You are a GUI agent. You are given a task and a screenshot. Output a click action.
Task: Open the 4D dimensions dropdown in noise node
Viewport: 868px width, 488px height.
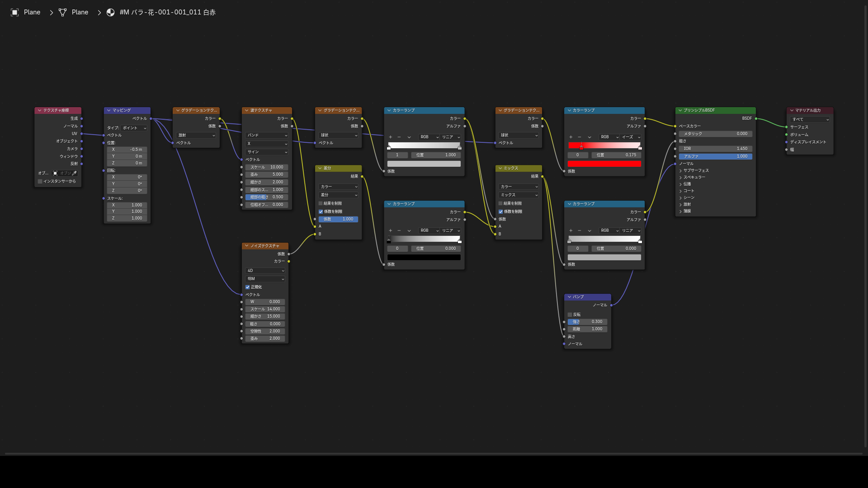[265, 271]
